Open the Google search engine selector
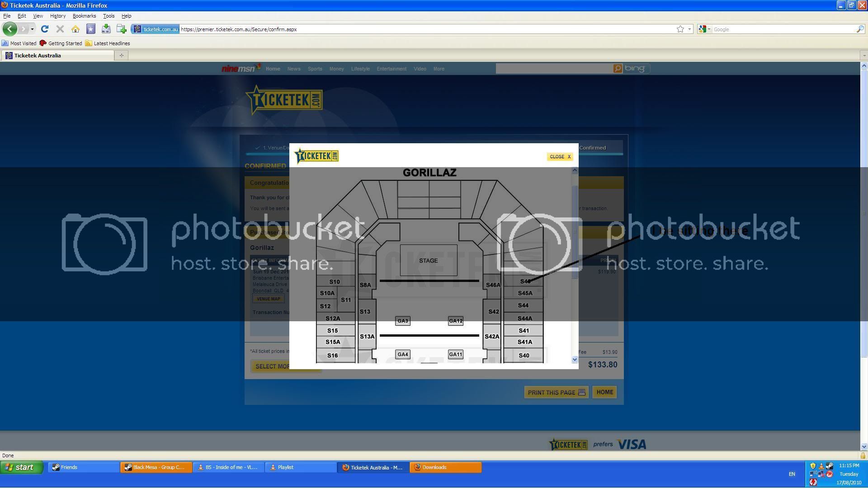The image size is (868, 488). (704, 29)
